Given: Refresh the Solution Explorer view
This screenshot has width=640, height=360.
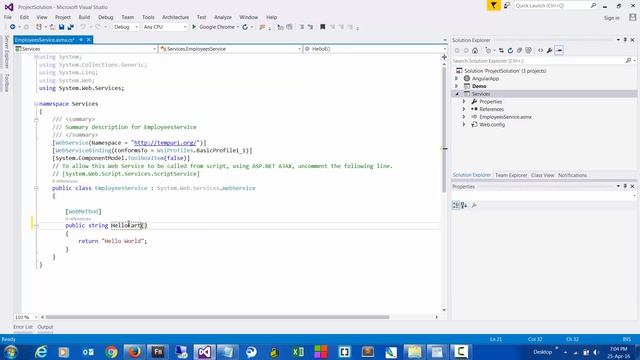Looking at the screenshot, I should 510,51.
